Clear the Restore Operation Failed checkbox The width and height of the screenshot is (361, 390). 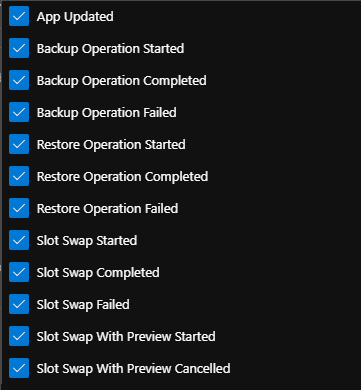pyautogui.click(x=19, y=208)
